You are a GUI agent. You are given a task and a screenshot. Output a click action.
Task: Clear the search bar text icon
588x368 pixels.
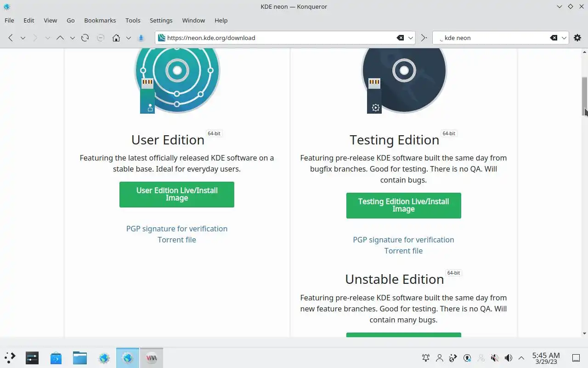pyautogui.click(x=554, y=38)
